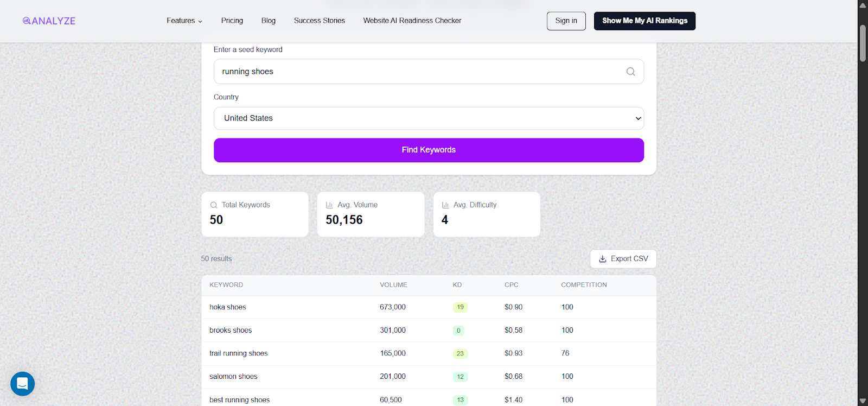Screen dimensions: 868x406
Task: Click the vertical scrollbar thumb
Action: [x=863, y=43]
